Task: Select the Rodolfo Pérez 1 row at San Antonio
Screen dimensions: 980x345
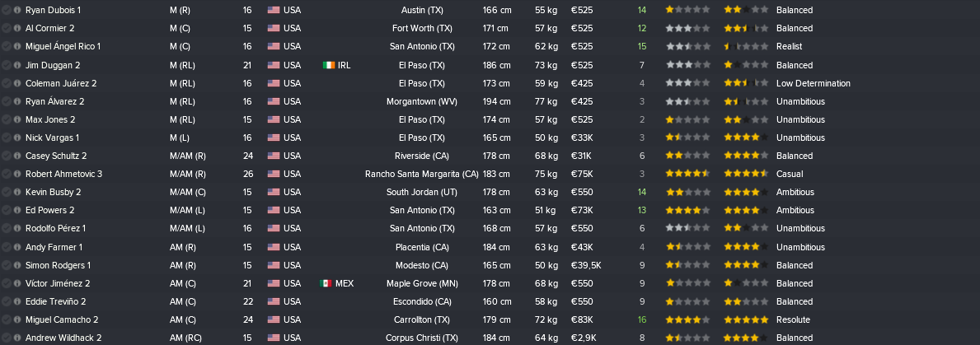Action: click(490, 228)
